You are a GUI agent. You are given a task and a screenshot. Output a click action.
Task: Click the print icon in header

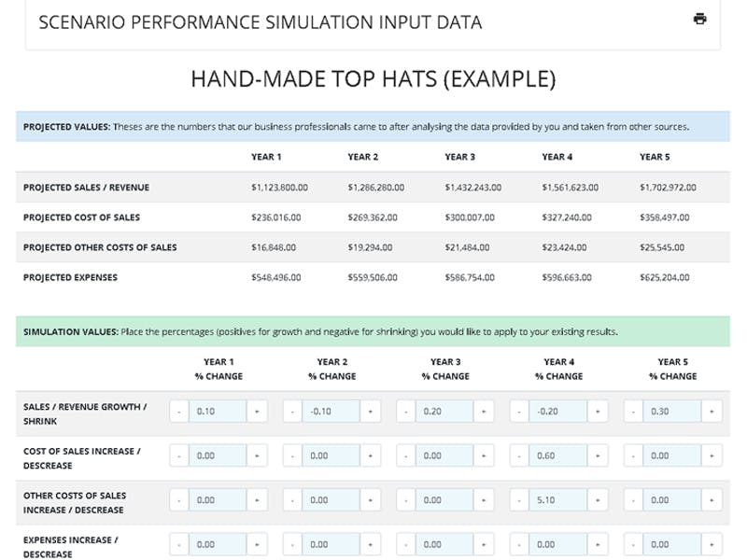(699, 19)
